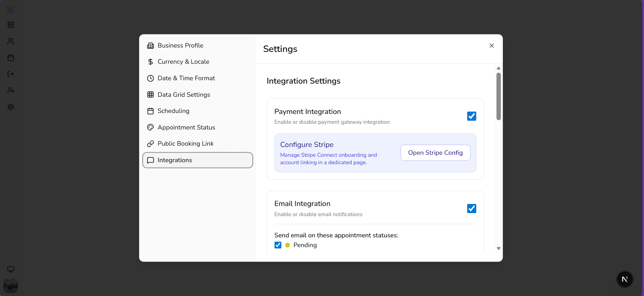644x296 pixels.
Task: Select the Integrations settings tab
Action: tap(198, 160)
